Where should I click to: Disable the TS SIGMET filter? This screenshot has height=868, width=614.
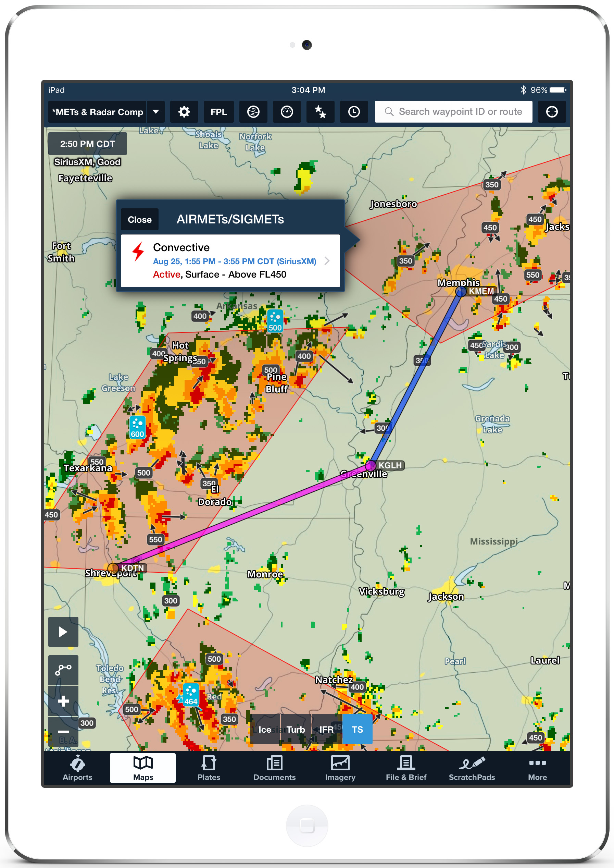[357, 729]
